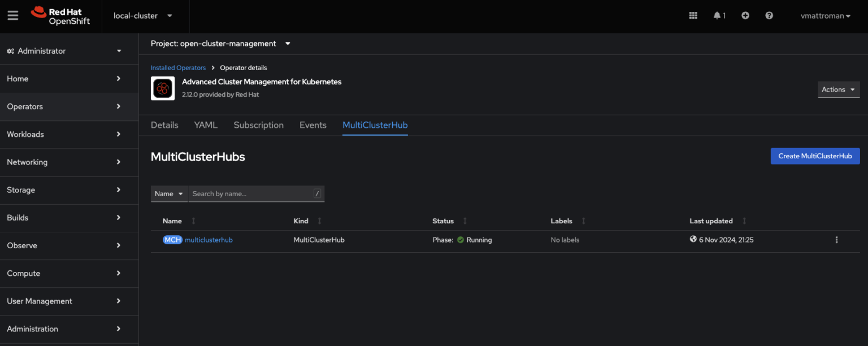Open the kebab menu for multiclusterhub row
Viewport: 868px width, 346px height.
click(x=836, y=240)
